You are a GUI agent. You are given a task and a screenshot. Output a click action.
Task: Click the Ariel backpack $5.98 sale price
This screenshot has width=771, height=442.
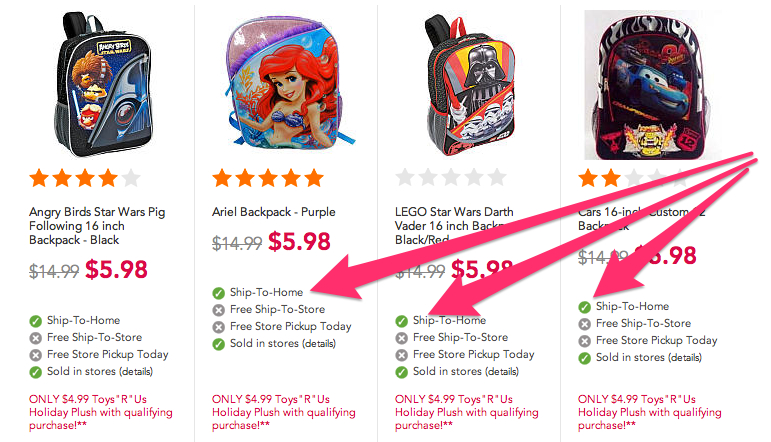click(301, 241)
